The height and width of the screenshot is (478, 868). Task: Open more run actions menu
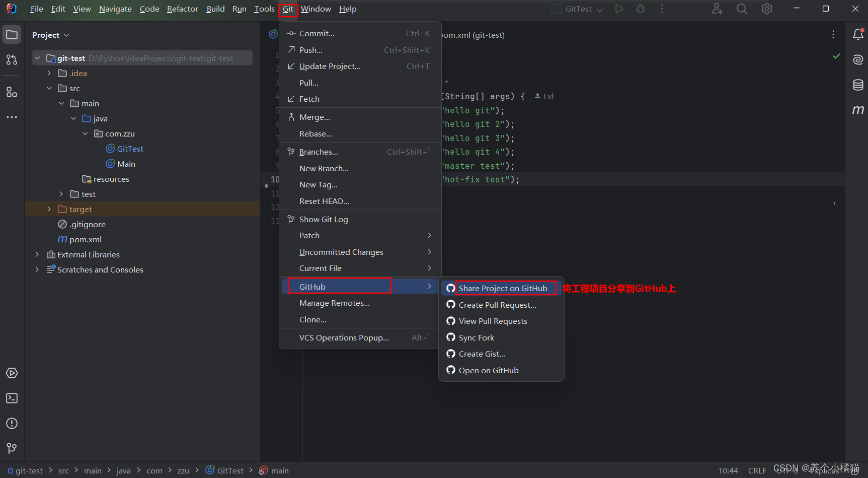point(662,9)
